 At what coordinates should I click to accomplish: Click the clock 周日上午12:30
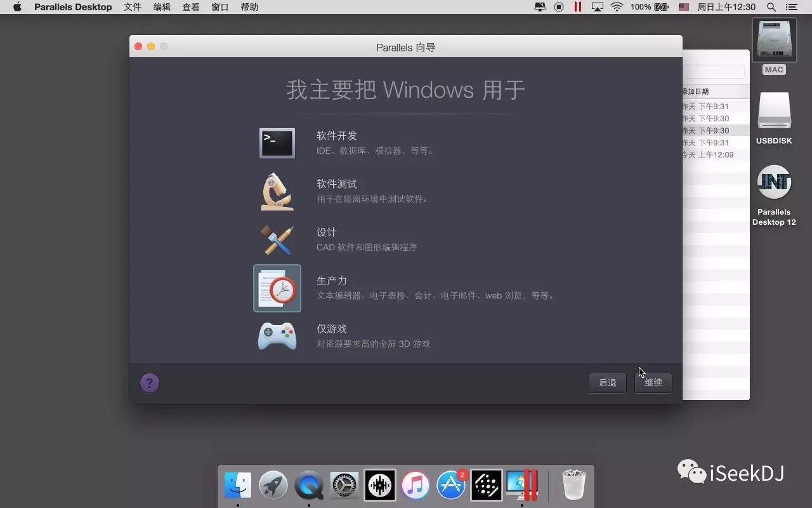(x=726, y=7)
